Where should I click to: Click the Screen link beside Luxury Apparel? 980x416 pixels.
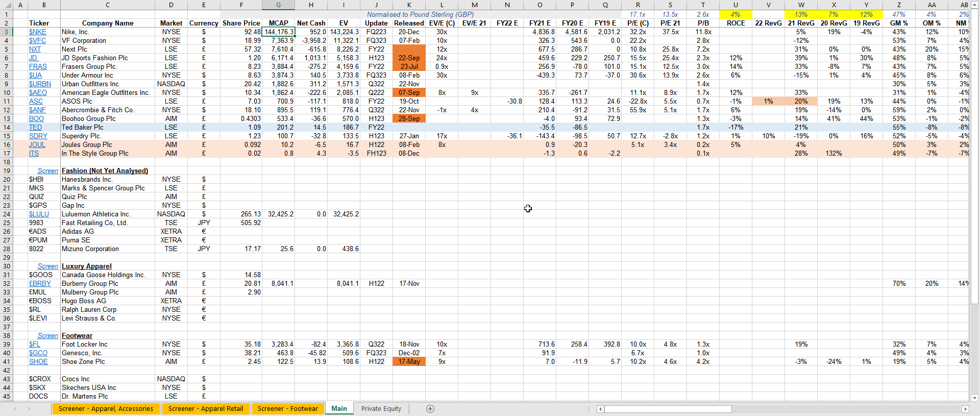pos(48,266)
